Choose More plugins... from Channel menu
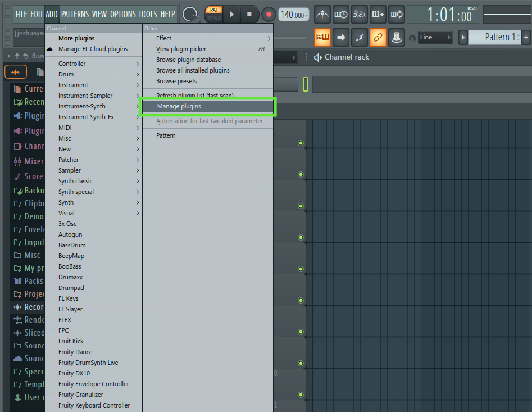Screen dimensions: 532x412 (79, 38)
